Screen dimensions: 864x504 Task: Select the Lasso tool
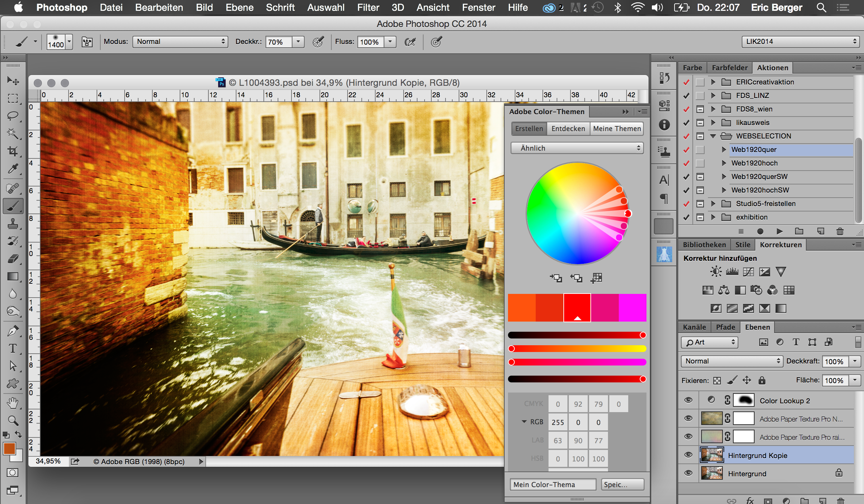pyautogui.click(x=13, y=116)
